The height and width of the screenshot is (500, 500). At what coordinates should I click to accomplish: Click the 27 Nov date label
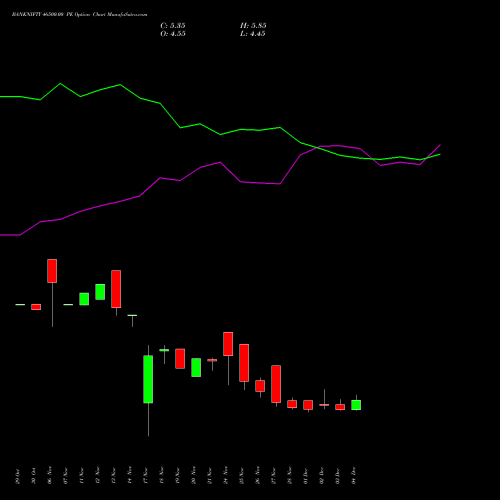pyautogui.click(x=274, y=476)
